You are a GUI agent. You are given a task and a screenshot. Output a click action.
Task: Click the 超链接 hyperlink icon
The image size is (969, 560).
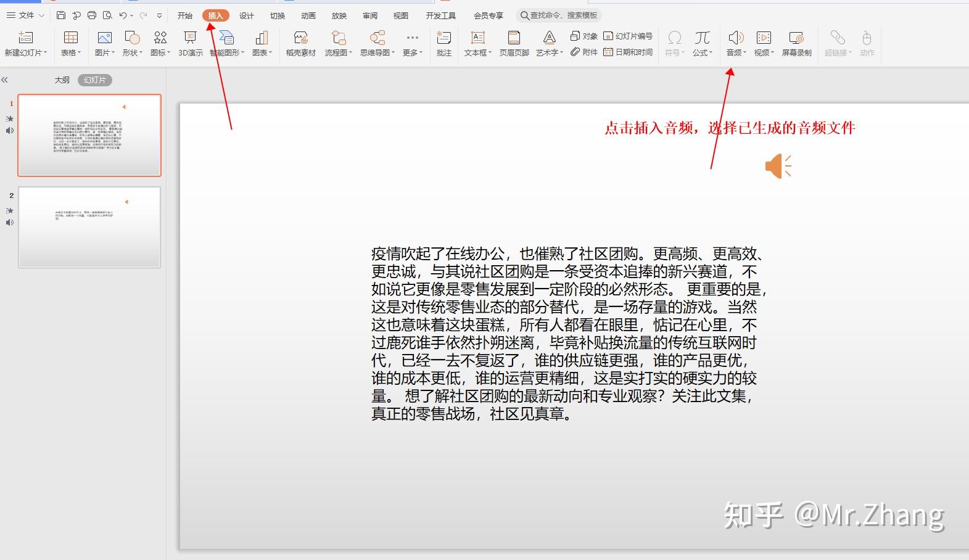pos(837,38)
